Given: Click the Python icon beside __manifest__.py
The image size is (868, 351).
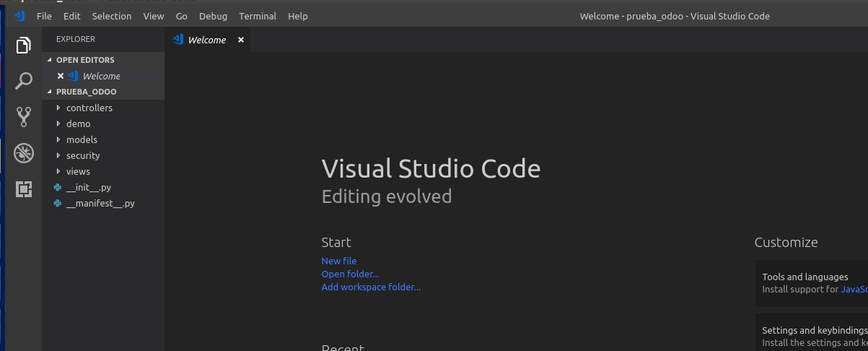Looking at the screenshot, I should coord(58,203).
